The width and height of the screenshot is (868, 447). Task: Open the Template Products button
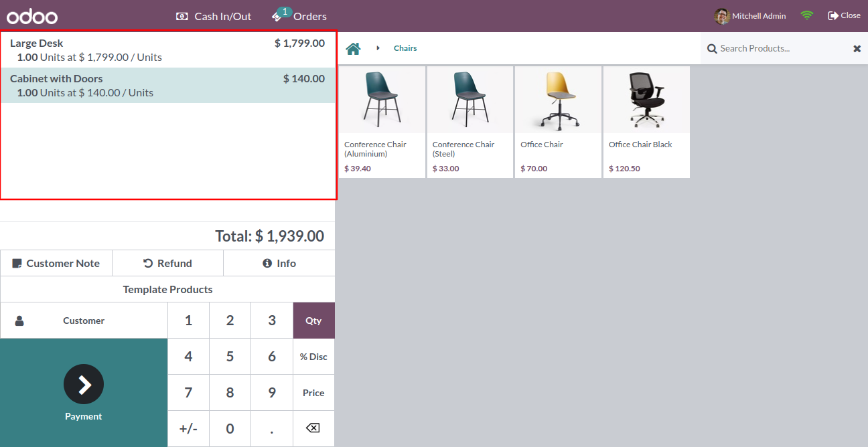point(167,289)
